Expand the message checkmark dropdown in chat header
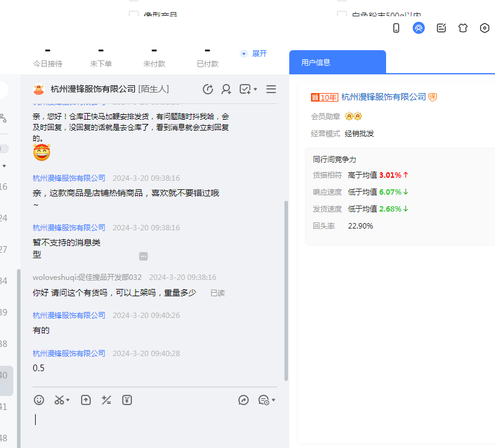Viewport: 495px width, 448px height. point(255,89)
